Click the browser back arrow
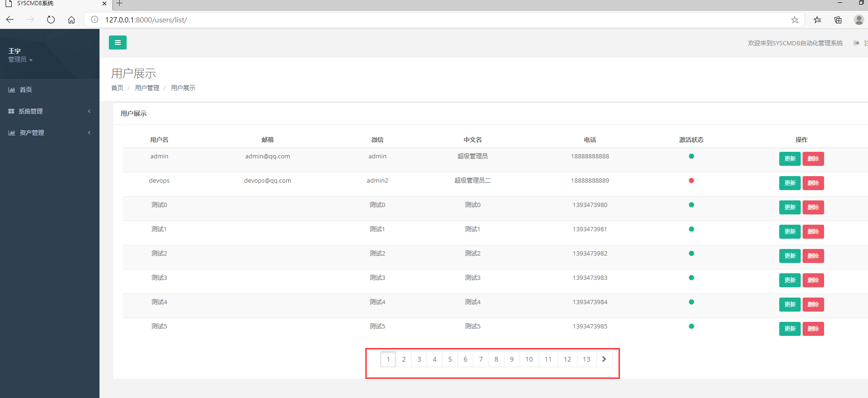This screenshot has height=398, width=868. (x=10, y=20)
